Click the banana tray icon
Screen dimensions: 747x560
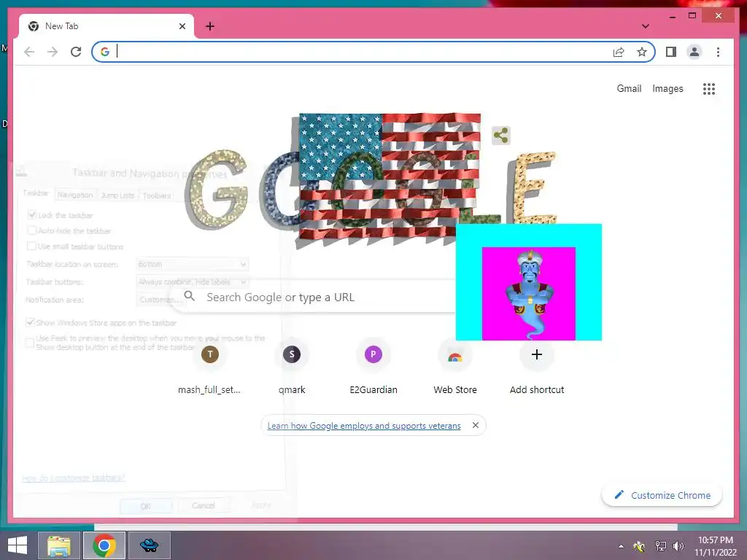[x=639, y=546]
